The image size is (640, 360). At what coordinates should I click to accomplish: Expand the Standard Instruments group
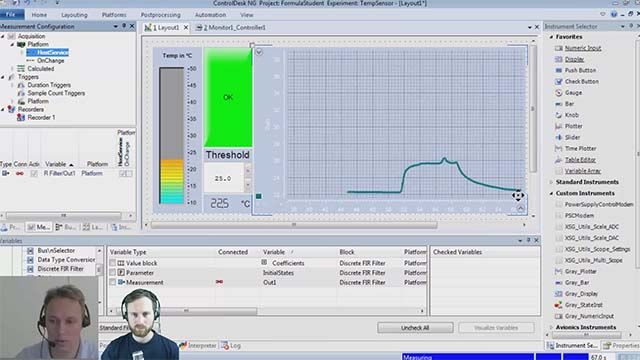551,182
